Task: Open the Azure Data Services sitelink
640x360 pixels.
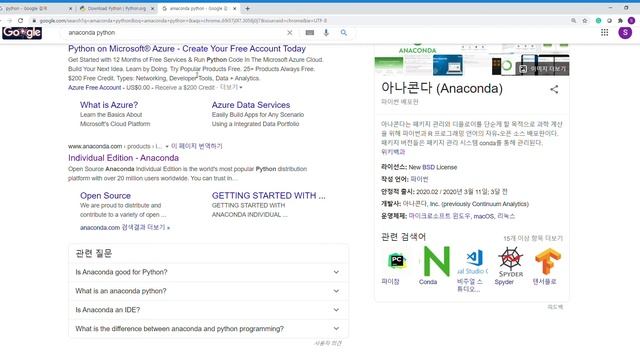Action: [x=251, y=105]
